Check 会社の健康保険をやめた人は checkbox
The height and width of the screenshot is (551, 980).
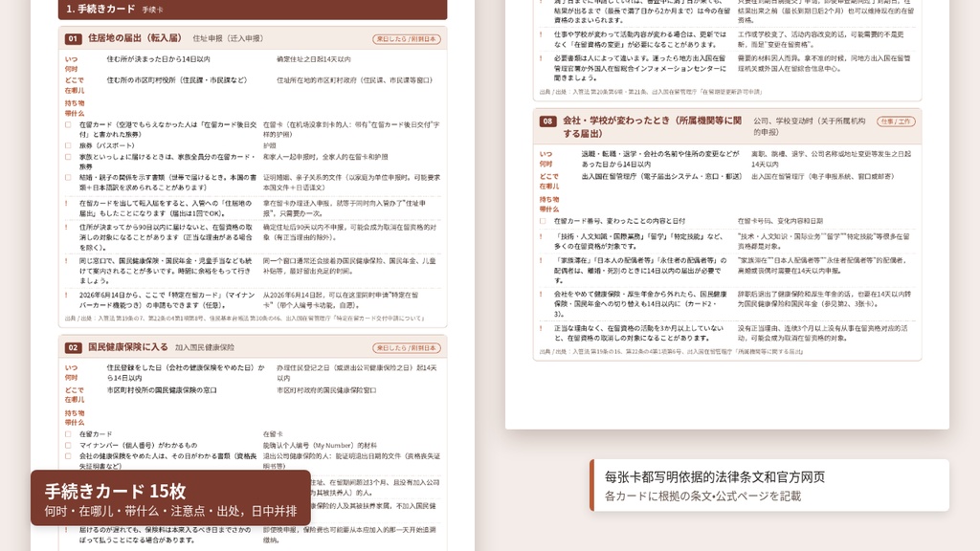(x=68, y=456)
